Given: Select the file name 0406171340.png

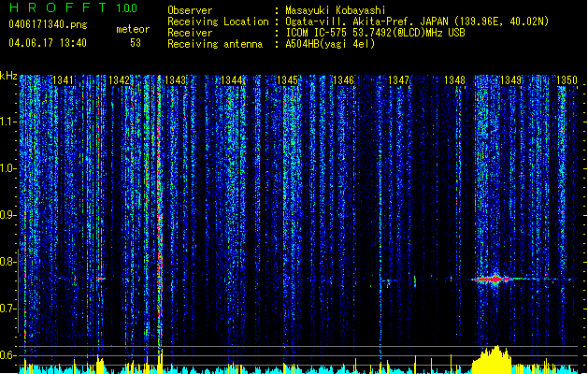Looking at the screenshot, I should click(48, 24).
